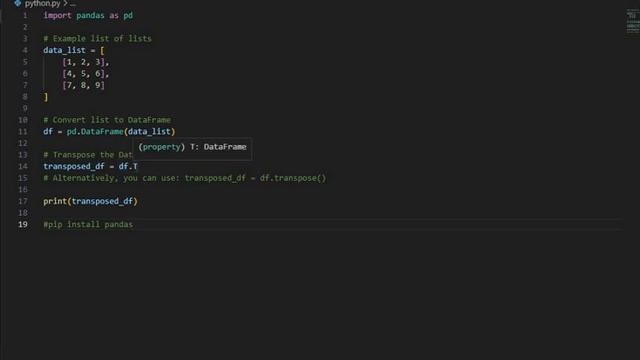Viewport: 640px width, 360px height.
Task: Click line number 4 in gutter
Action: tap(25, 50)
